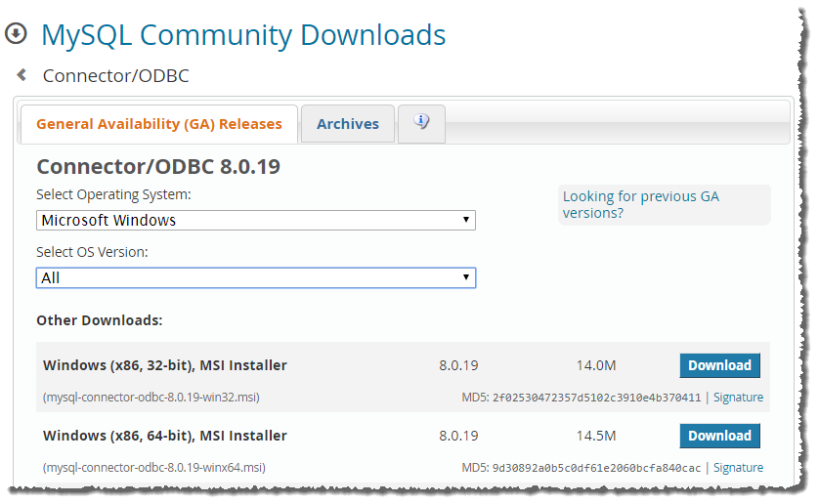Click the download circle icon beside page title

point(16,34)
